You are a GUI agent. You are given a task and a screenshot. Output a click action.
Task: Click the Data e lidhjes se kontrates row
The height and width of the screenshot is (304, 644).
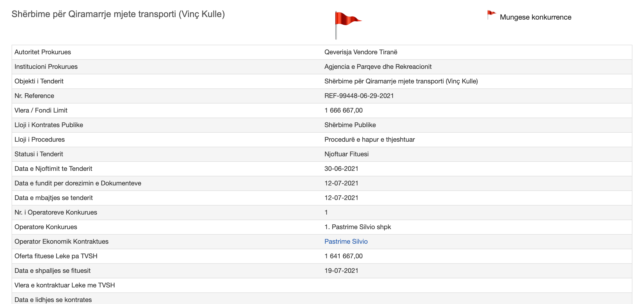click(53, 299)
